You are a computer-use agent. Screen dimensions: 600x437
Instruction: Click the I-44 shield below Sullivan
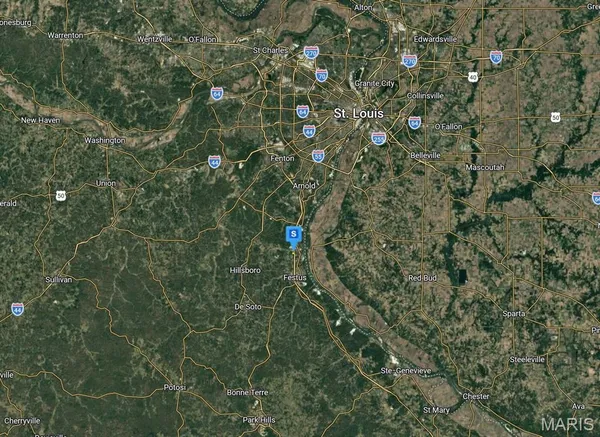(x=17, y=309)
